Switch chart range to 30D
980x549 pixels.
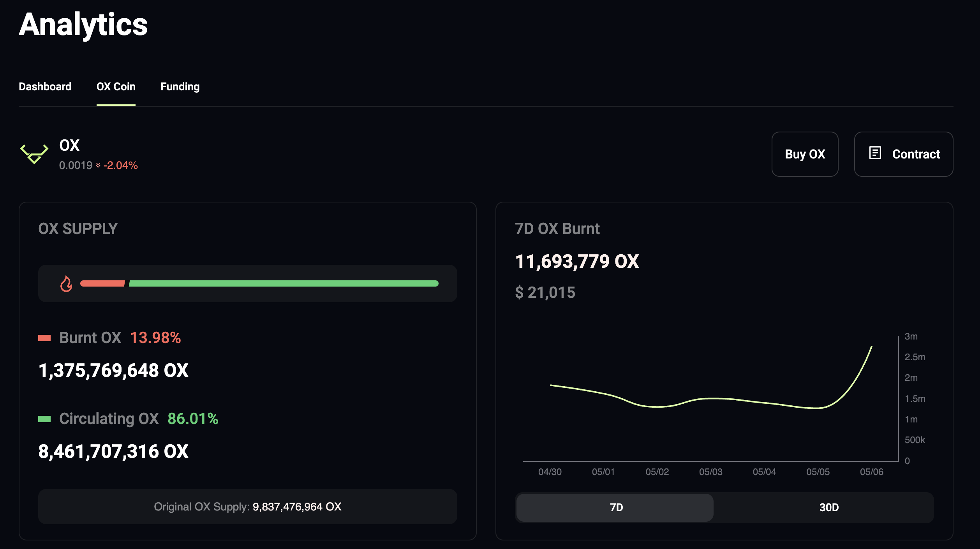tap(829, 507)
